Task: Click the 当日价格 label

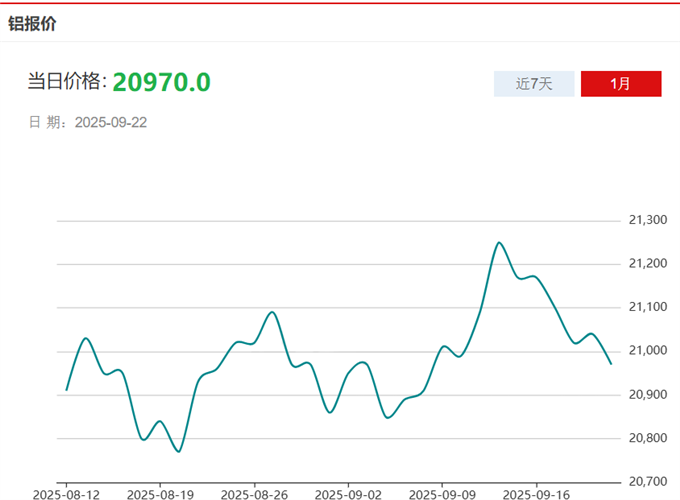Action: 66,82
